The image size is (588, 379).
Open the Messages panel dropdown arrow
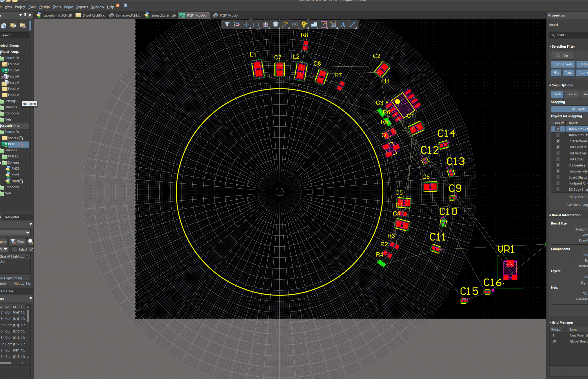point(31,299)
